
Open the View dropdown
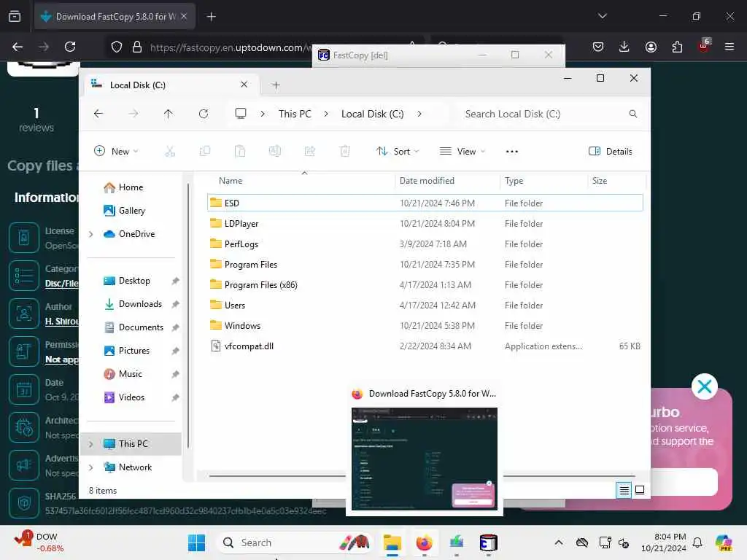point(462,152)
